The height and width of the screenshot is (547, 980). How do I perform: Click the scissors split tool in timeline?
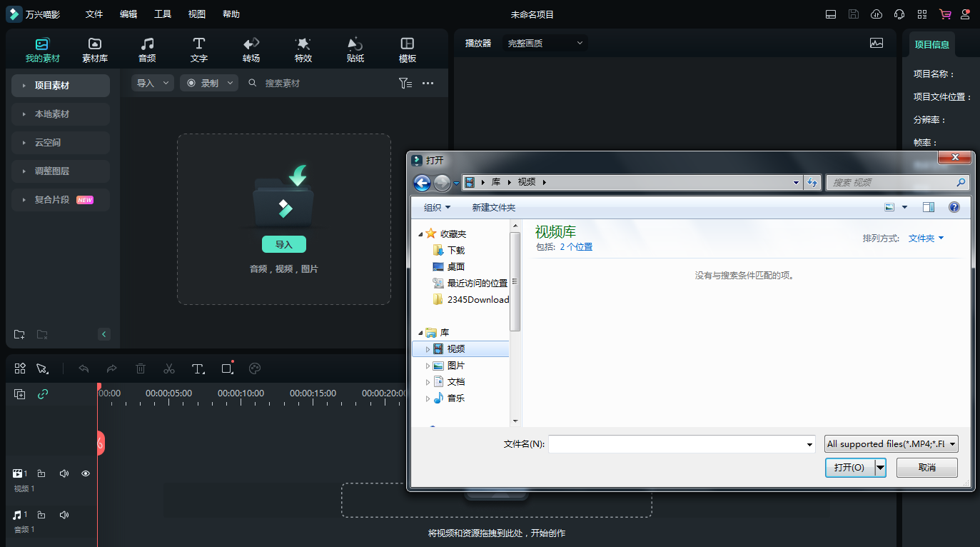(x=169, y=368)
